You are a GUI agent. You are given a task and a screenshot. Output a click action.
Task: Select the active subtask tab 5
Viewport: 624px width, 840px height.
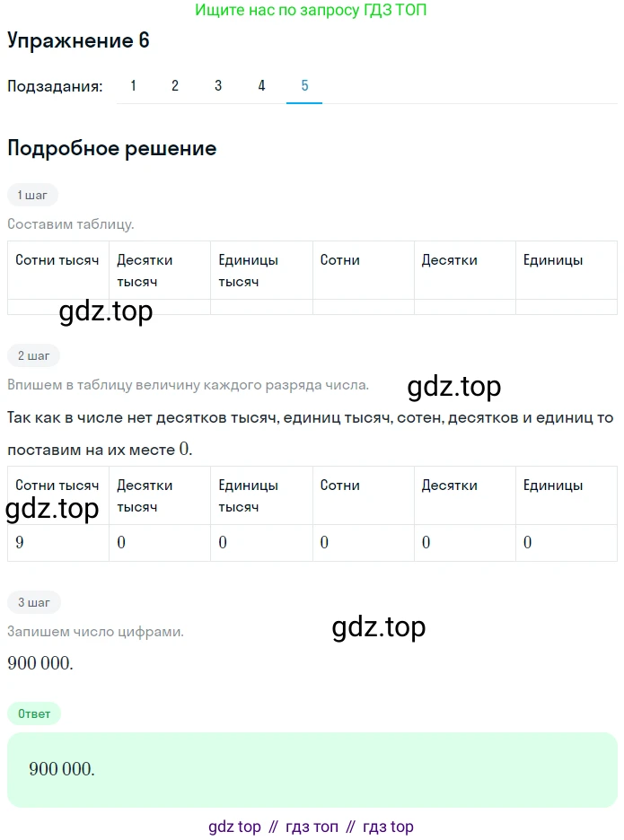pyautogui.click(x=304, y=86)
